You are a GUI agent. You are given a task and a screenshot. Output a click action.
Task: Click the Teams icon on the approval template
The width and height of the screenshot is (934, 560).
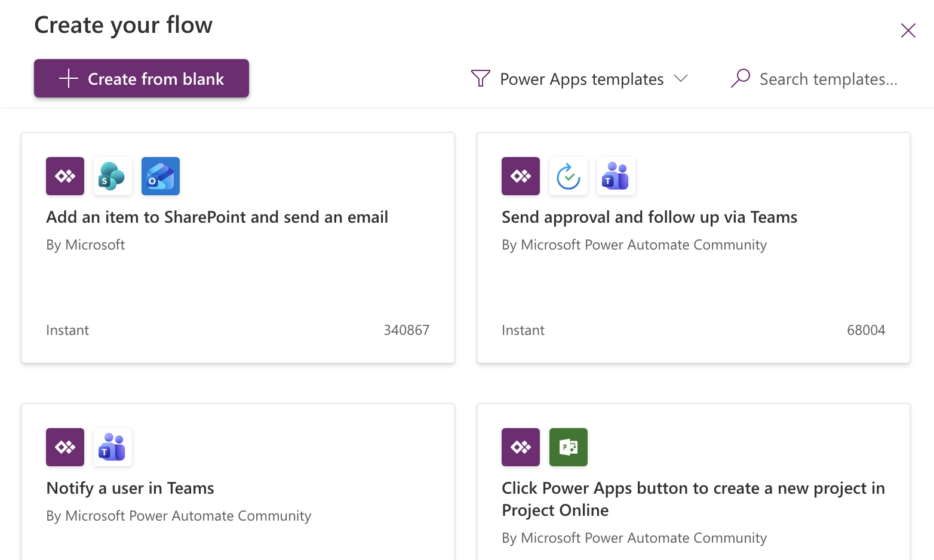[616, 176]
